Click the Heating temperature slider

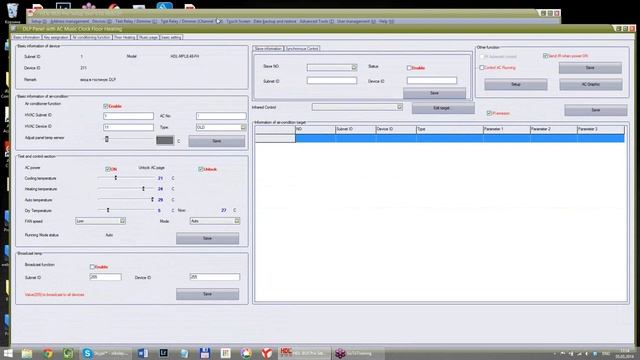click(x=127, y=189)
